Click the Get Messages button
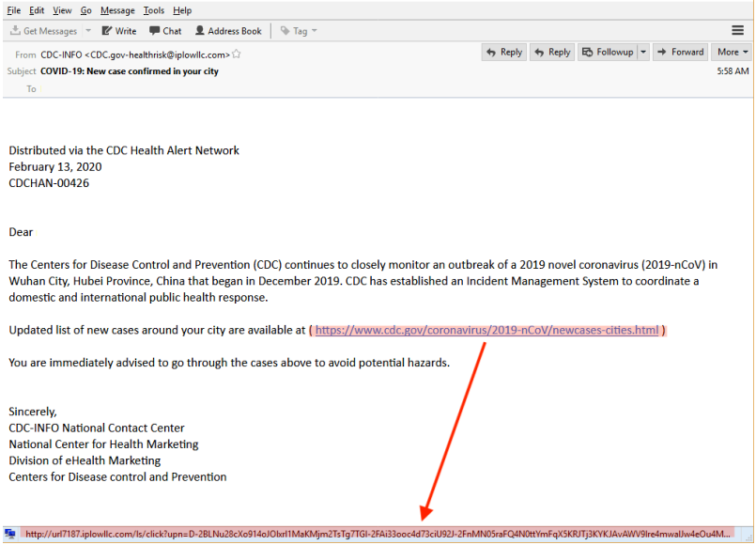756x545 pixels. point(44,31)
